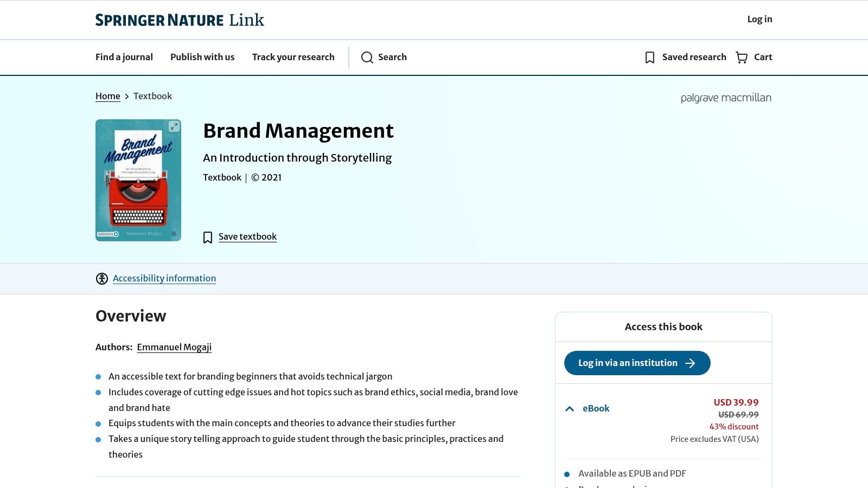
Task: Click the Log in via an institution button
Action: 637,363
